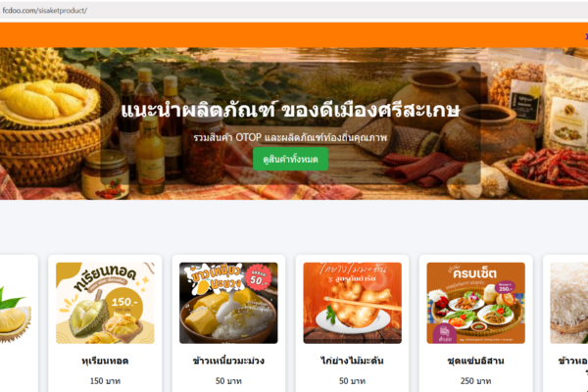Click the OTOP subtitle text in banner
This screenshot has width=588, height=392.
click(x=290, y=137)
